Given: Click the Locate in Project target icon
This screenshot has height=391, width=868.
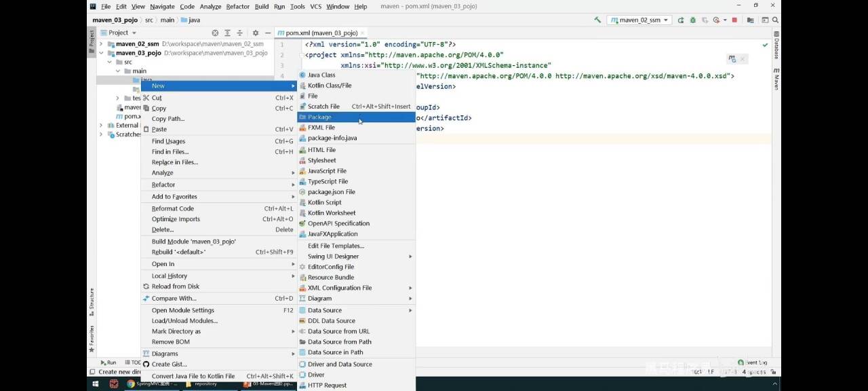Looking at the screenshot, I should 215,33.
